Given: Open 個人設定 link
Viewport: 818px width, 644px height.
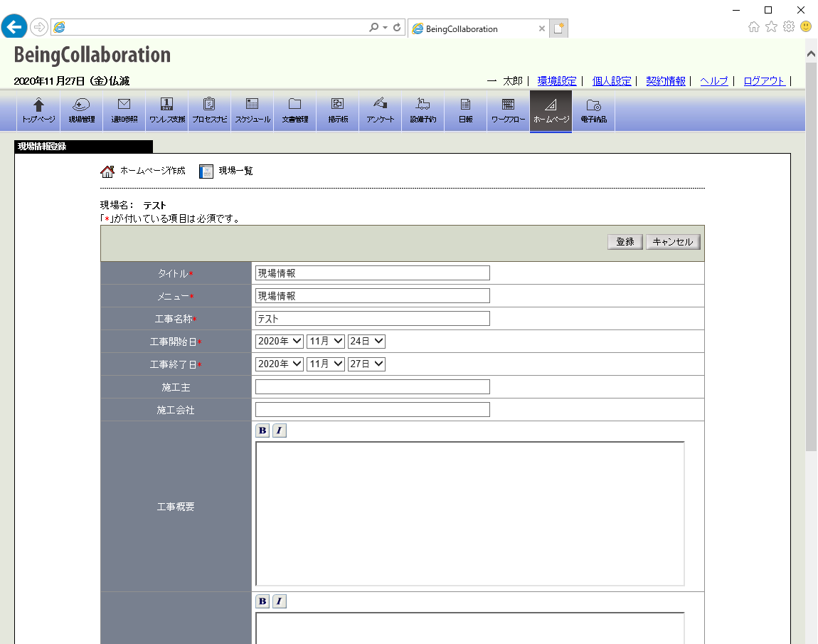Looking at the screenshot, I should pos(612,81).
